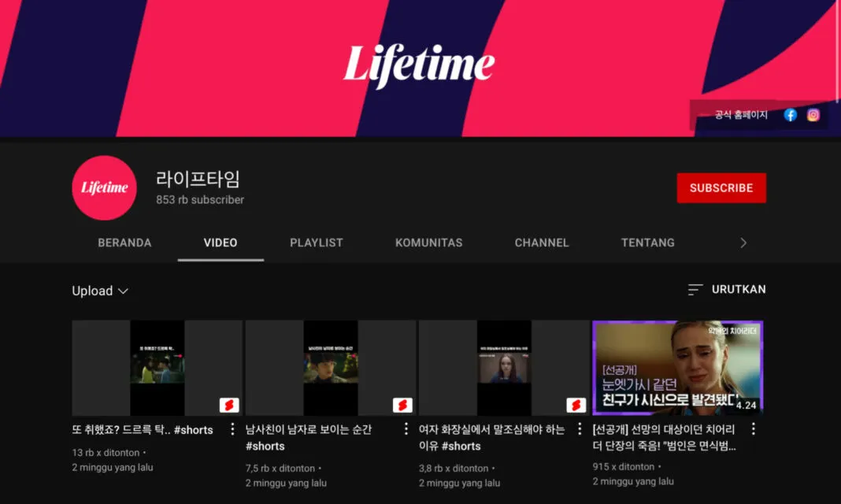Open thumbnail of 여자 화장실에서 말조심해야 video
Screen dimensions: 841x504
pos(504,368)
